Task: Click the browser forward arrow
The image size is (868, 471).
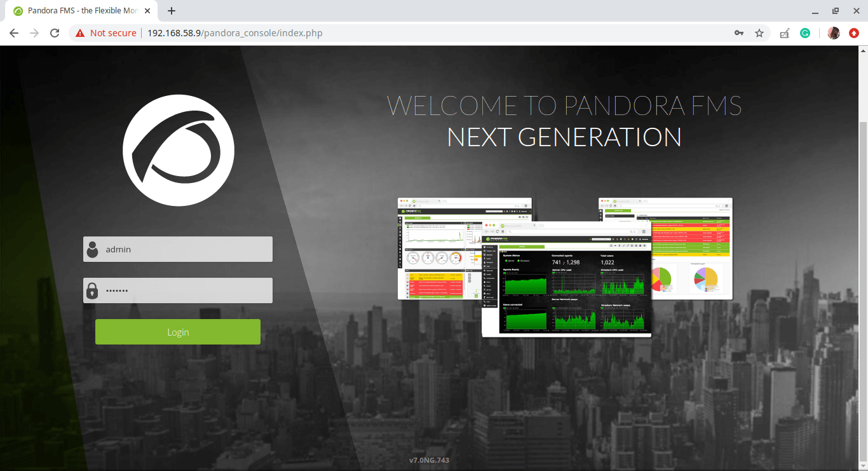Action: (x=34, y=33)
